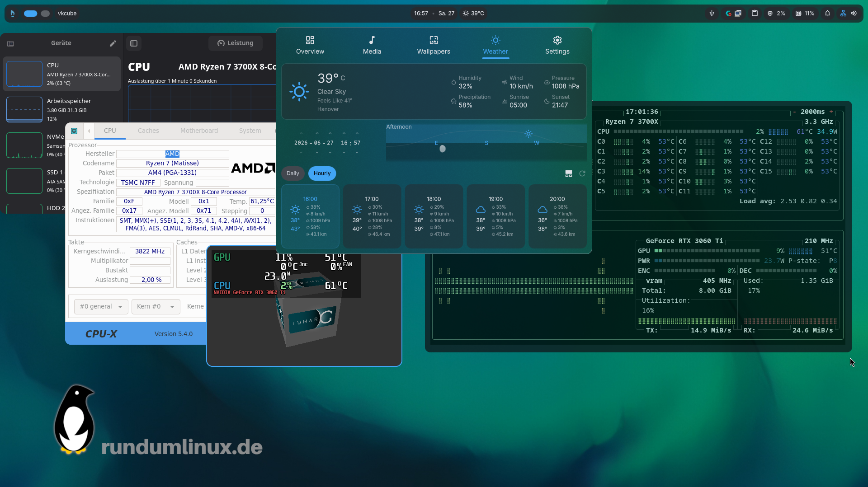Increase the year with the up arrow
868x487 pixels.
click(x=301, y=133)
